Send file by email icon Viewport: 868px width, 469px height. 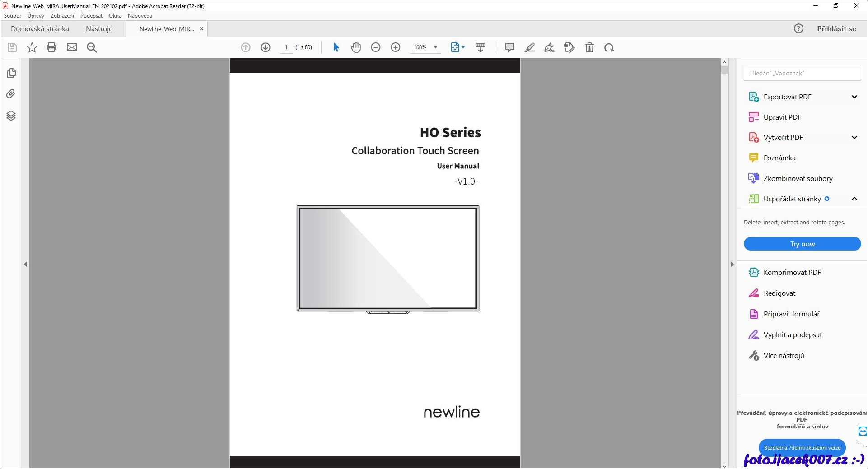click(x=72, y=47)
